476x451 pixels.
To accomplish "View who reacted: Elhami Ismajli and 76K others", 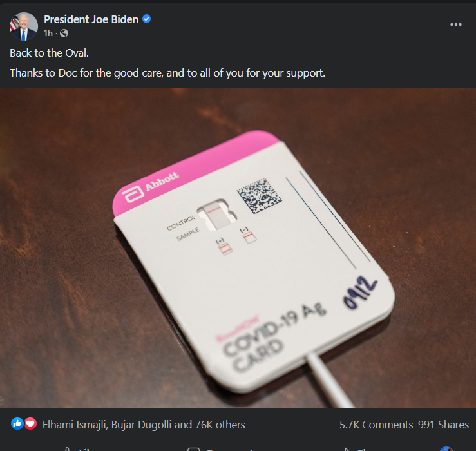I will pos(144,425).
